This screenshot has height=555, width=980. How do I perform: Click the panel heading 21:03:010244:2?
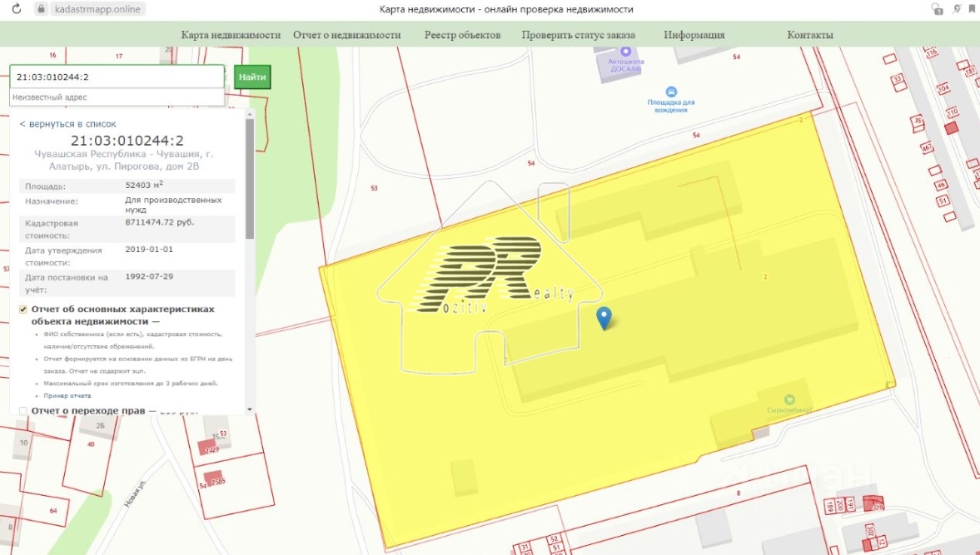click(127, 141)
